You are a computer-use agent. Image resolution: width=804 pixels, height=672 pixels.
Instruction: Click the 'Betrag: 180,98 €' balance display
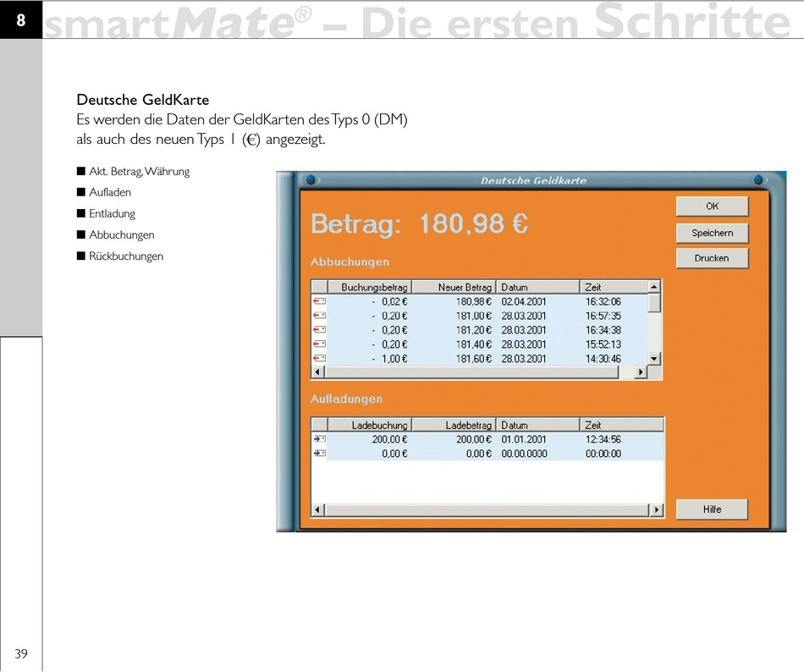tap(420, 223)
